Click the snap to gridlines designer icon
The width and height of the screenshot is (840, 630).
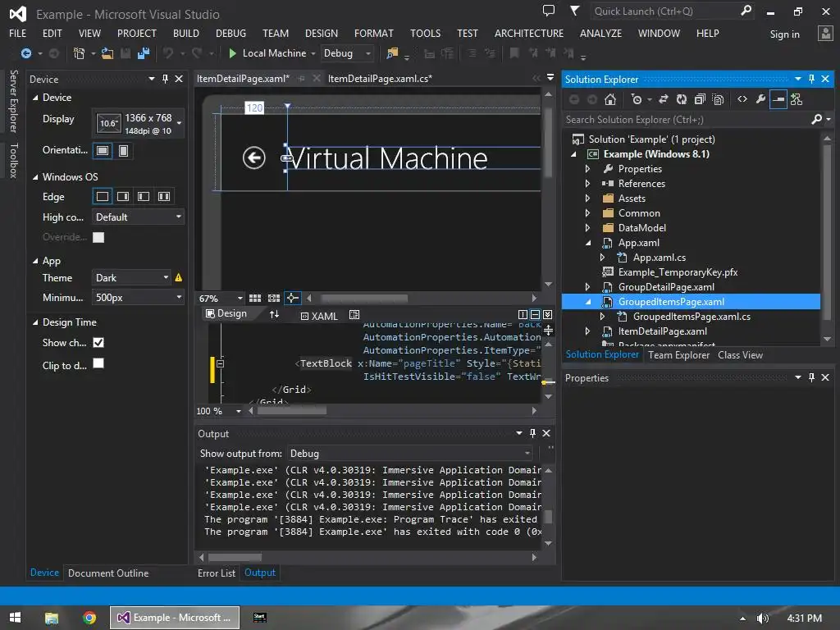coord(274,298)
